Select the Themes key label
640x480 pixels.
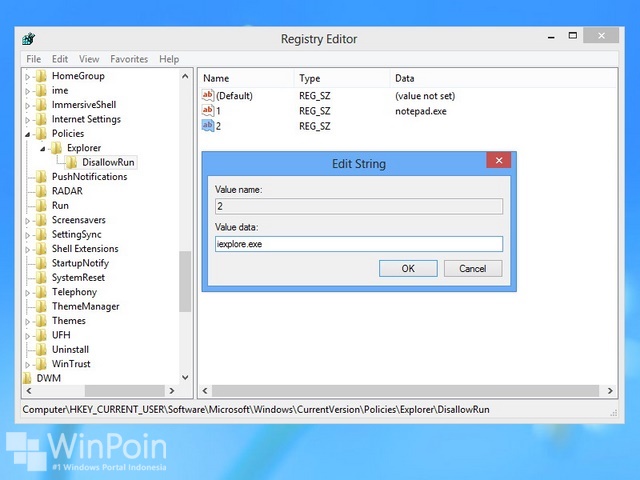click(x=69, y=321)
